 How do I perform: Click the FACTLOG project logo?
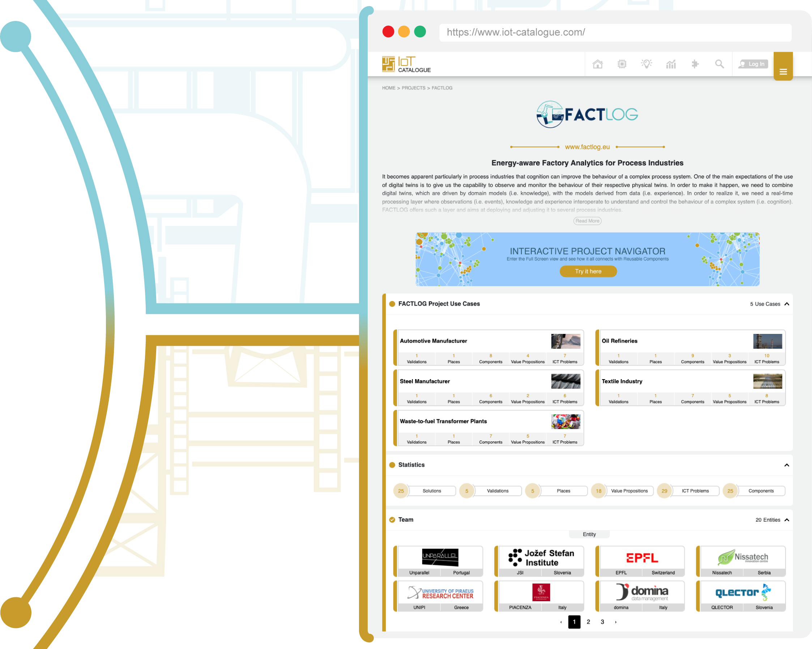(587, 114)
